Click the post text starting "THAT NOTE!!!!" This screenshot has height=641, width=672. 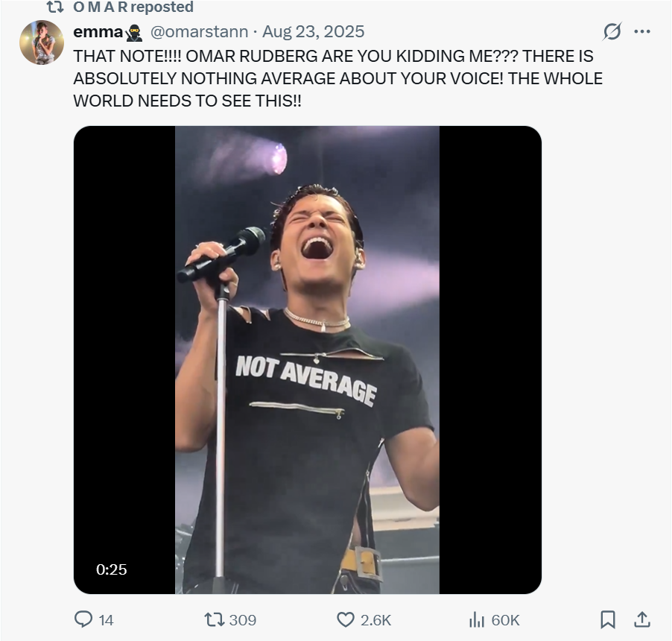337,78
